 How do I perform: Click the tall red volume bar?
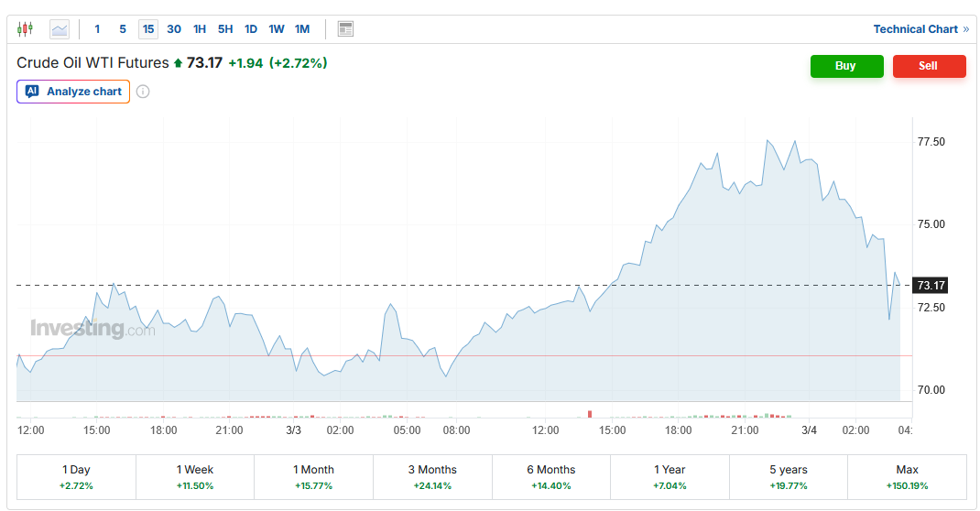point(590,414)
